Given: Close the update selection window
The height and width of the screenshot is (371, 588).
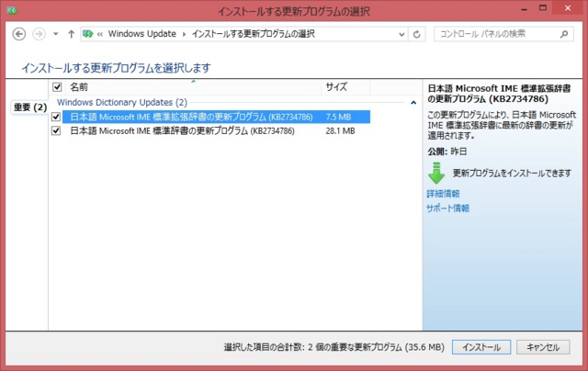Looking at the screenshot, I should click(568, 8).
